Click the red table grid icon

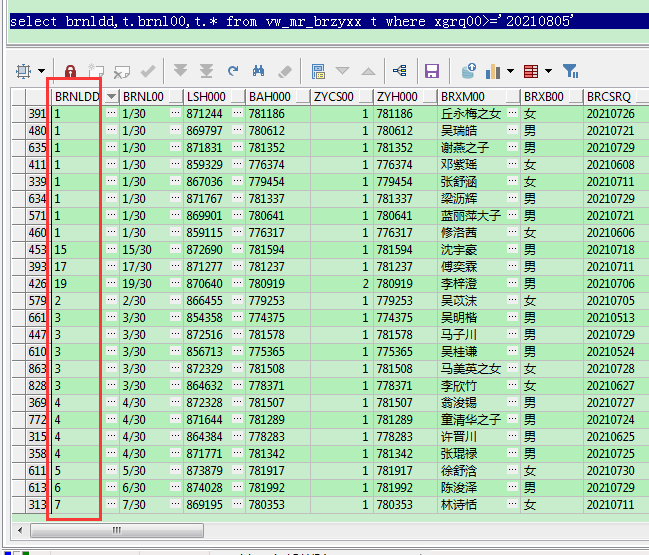(x=531, y=71)
